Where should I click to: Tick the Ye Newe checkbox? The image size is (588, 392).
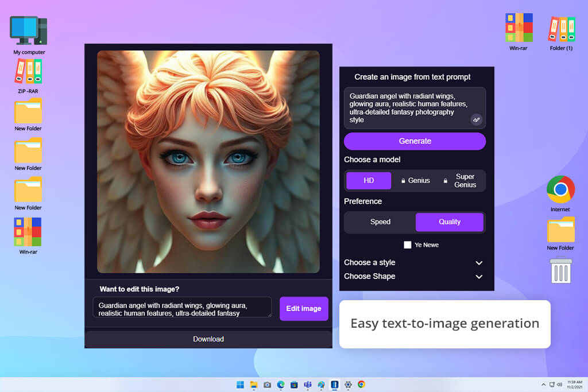407,244
